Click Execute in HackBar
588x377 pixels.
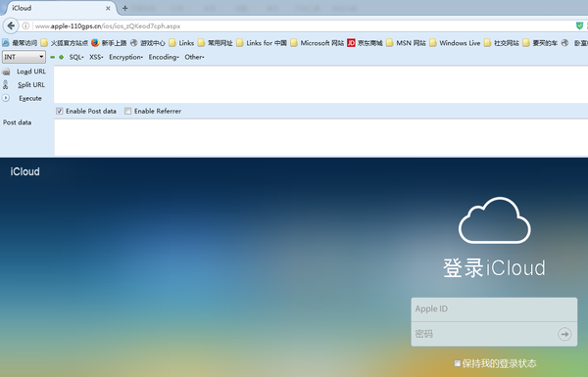click(x=30, y=98)
